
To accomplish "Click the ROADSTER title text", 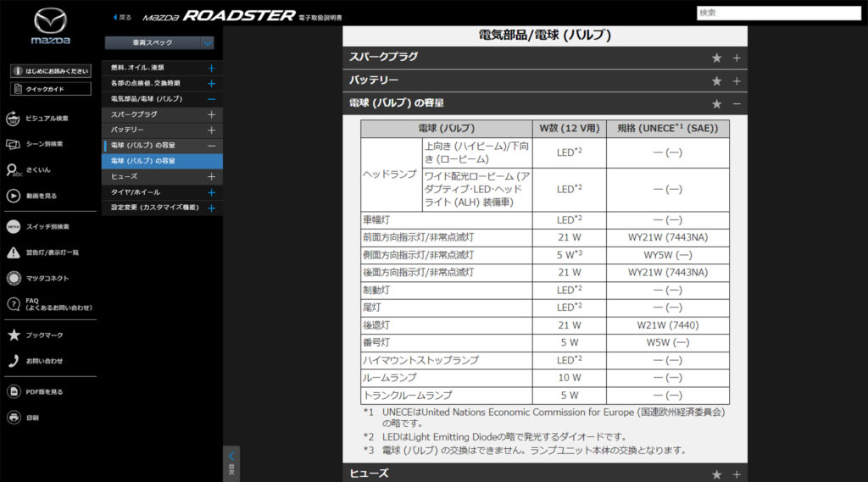I will pyautogui.click(x=238, y=16).
